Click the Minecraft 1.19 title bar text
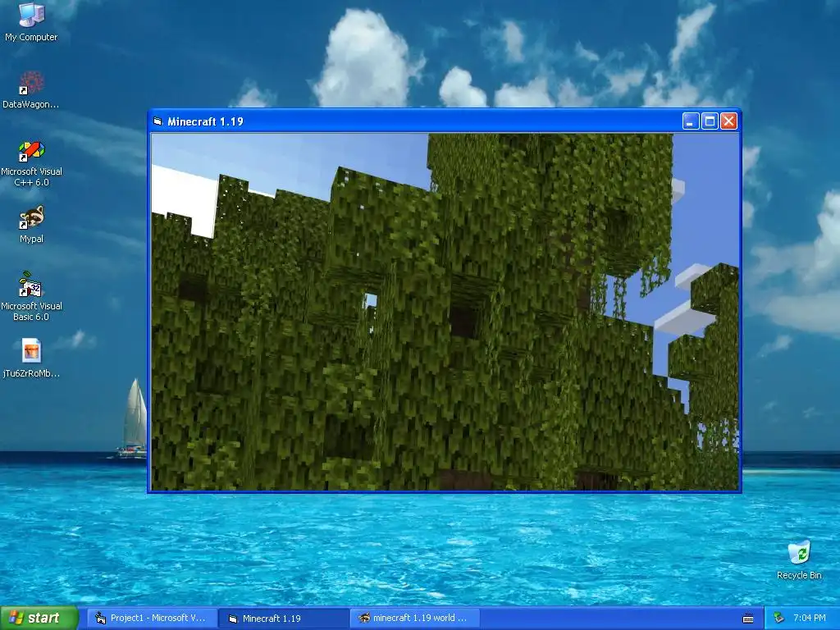840x630 pixels. [x=205, y=121]
